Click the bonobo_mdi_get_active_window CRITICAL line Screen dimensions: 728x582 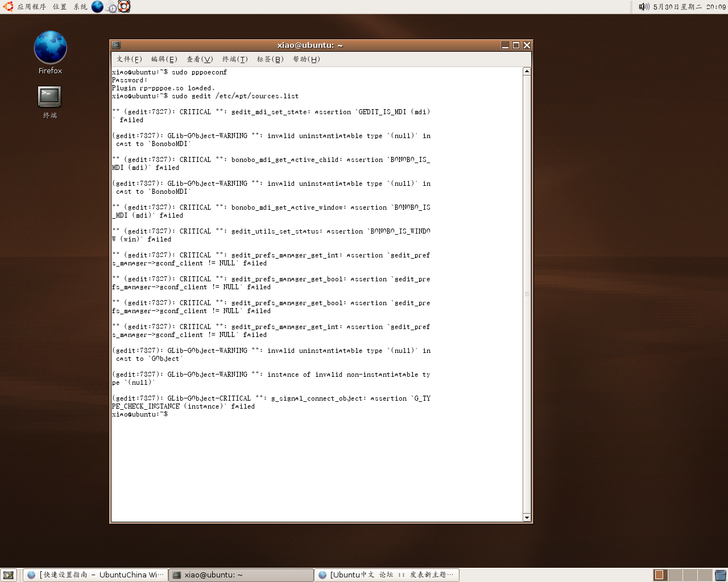point(271,211)
